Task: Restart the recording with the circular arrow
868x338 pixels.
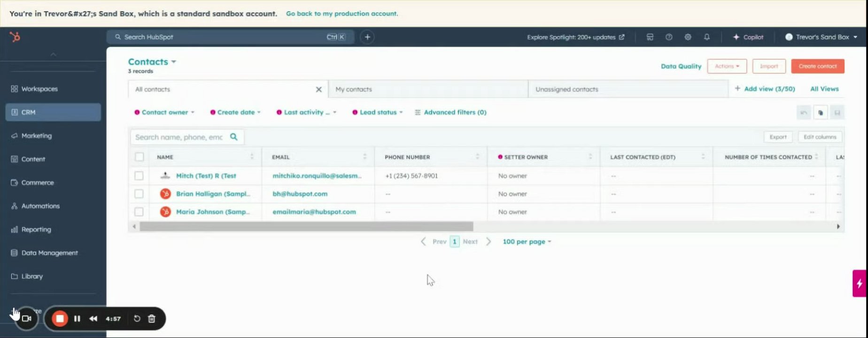Action: click(x=137, y=319)
